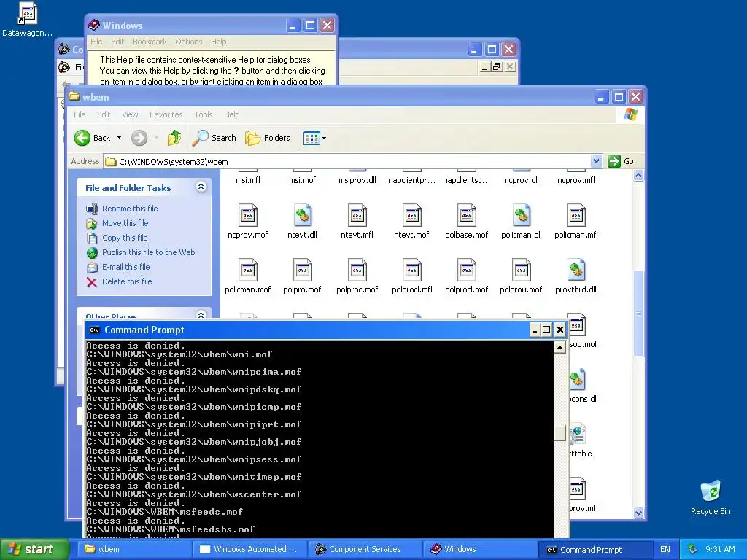The height and width of the screenshot is (560, 747).
Task: Select the policman.mof file icon
Action: tap(248, 270)
